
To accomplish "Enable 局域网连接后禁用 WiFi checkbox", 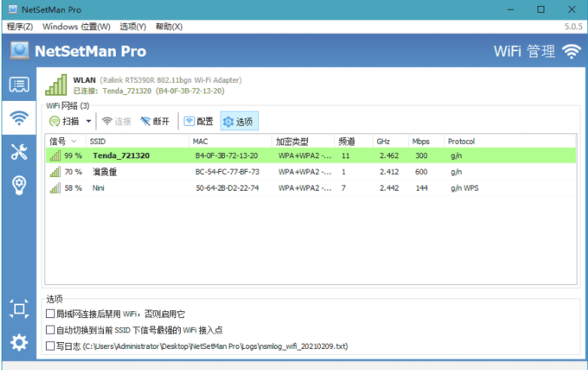I will [x=50, y=313].
